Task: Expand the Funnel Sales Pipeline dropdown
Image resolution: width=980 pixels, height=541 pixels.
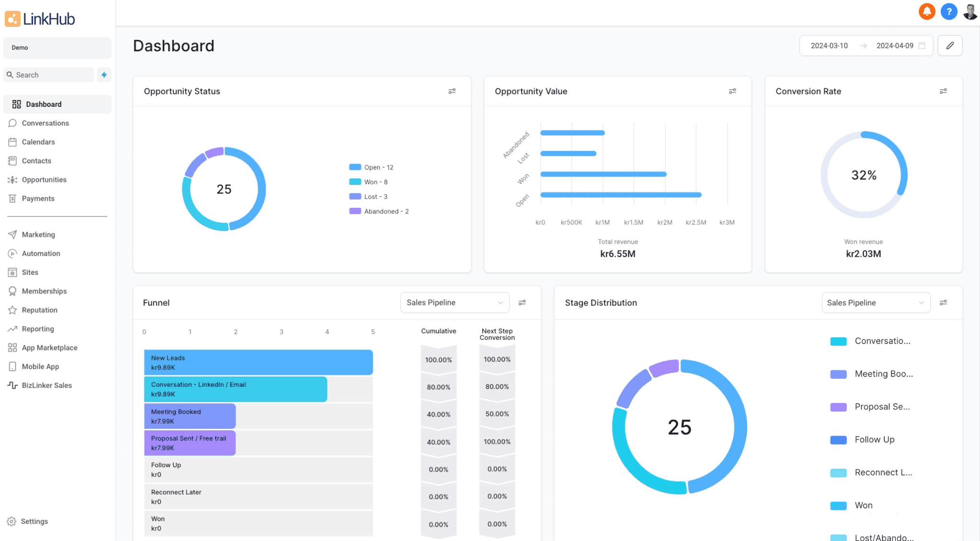Action: (x=455, y=303)
